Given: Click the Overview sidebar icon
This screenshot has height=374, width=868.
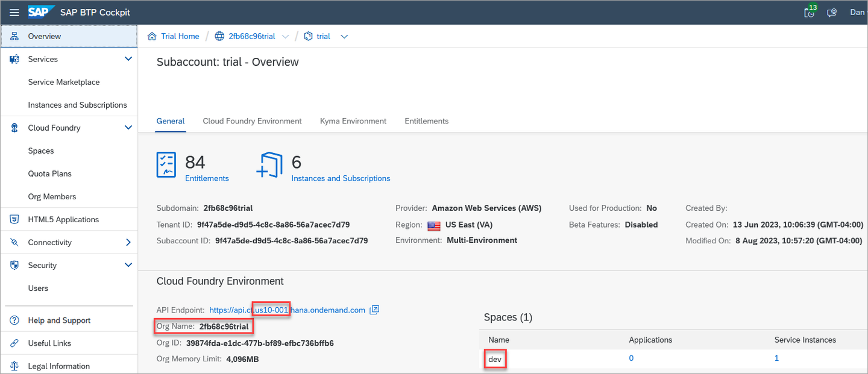Looking at the screenshot, I should pyautogui.click(x=14, y=36).
